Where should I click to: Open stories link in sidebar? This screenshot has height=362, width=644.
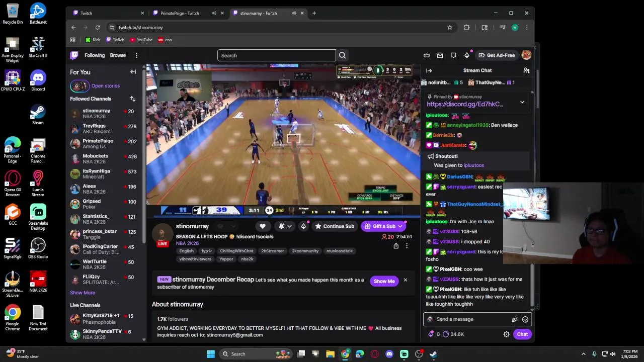[106, 86]
